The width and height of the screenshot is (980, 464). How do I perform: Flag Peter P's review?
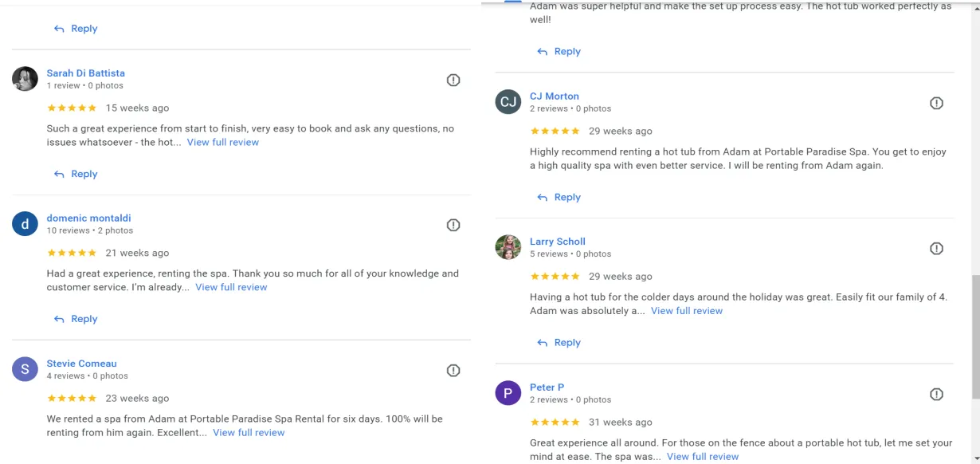point(937,394)
